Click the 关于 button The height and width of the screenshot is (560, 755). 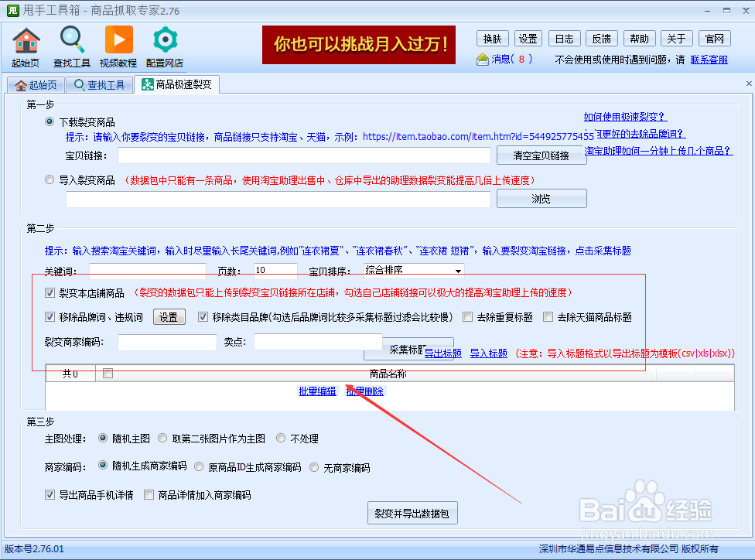pyautogui.click(x=677, y=39)
